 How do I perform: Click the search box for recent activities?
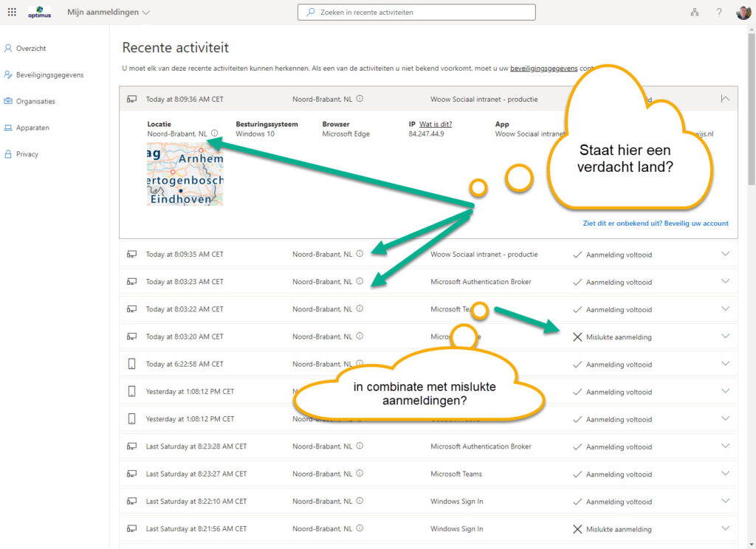(x=416, y=13)
